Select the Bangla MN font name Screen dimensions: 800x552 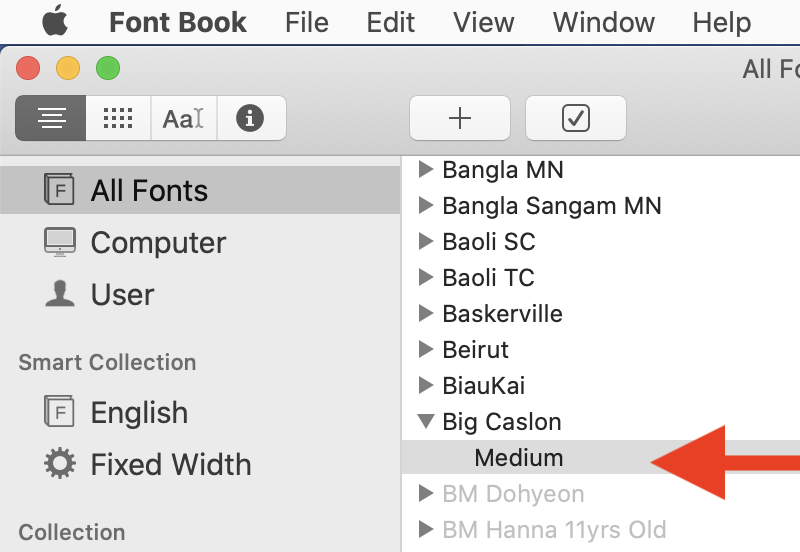[503, 170]
